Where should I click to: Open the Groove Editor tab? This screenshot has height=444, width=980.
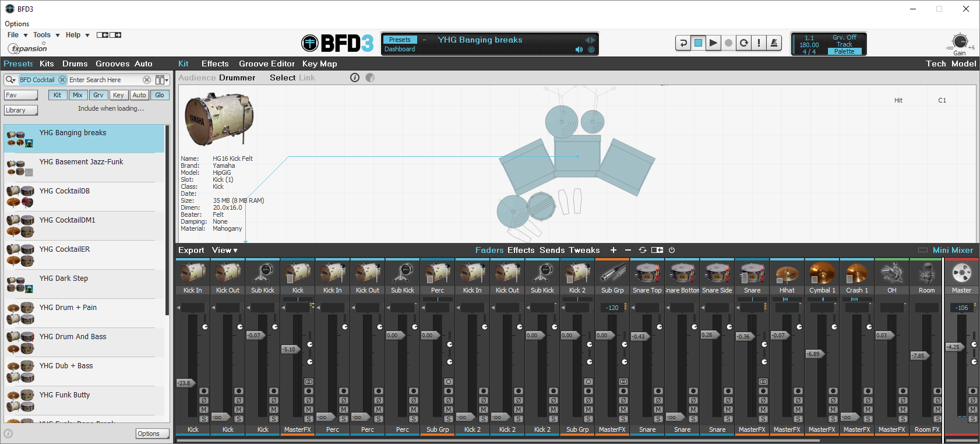pos(267,64)
